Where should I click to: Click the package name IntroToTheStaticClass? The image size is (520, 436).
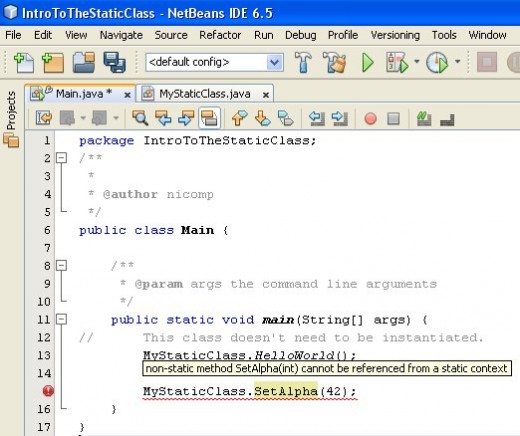pyautogui.click(x=227, y=140)
